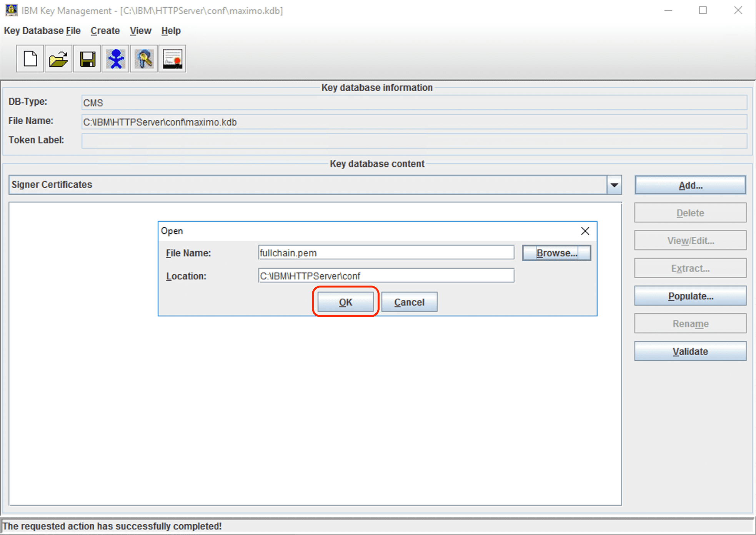Image resolution: width=756 pixels, height=535 pixels.
Task: Click the DB-Type field showing CMS
Action: click(x=414, y=103)
